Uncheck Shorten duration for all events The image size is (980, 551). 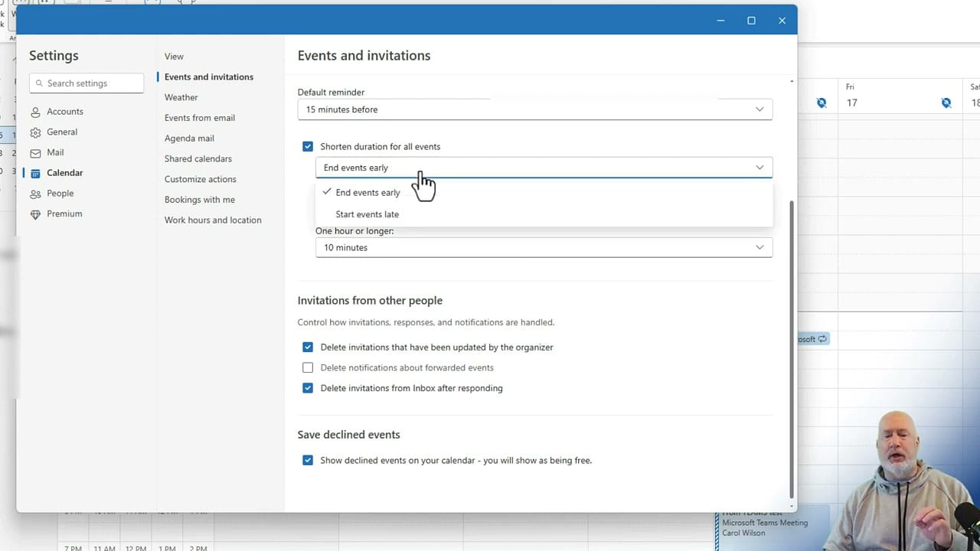[x=308, y=146]
